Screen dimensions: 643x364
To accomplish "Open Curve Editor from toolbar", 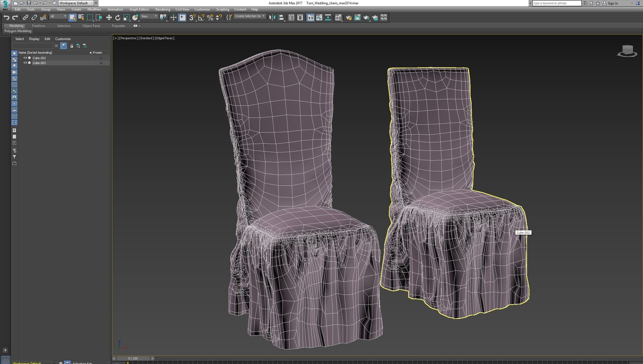I will click(x=319, y=18).
